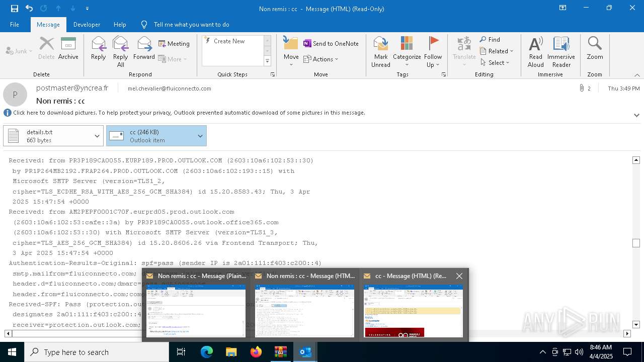
Task: Launch Microsoft Edge from the taskbar
Action: pyautogui.click(x=207, y=352)
